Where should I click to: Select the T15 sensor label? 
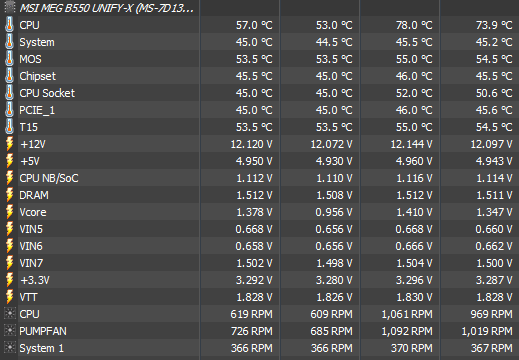click(29, 127)
